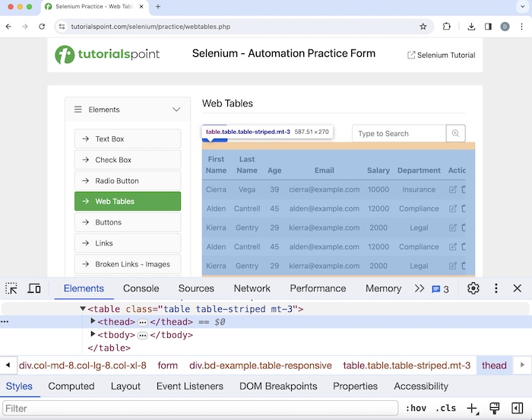Open the Selenium Tutorial link

click(x=442, y=55)
